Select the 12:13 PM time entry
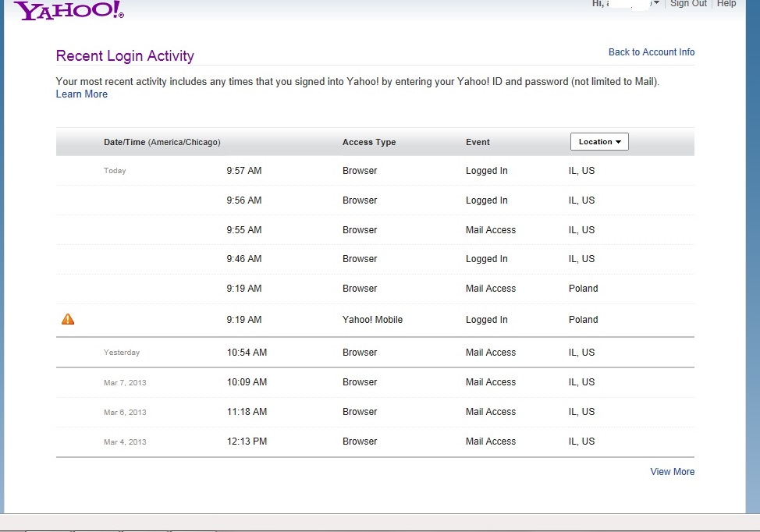The height and width of the screenshot is (532, 760). [x=247, y=441]
